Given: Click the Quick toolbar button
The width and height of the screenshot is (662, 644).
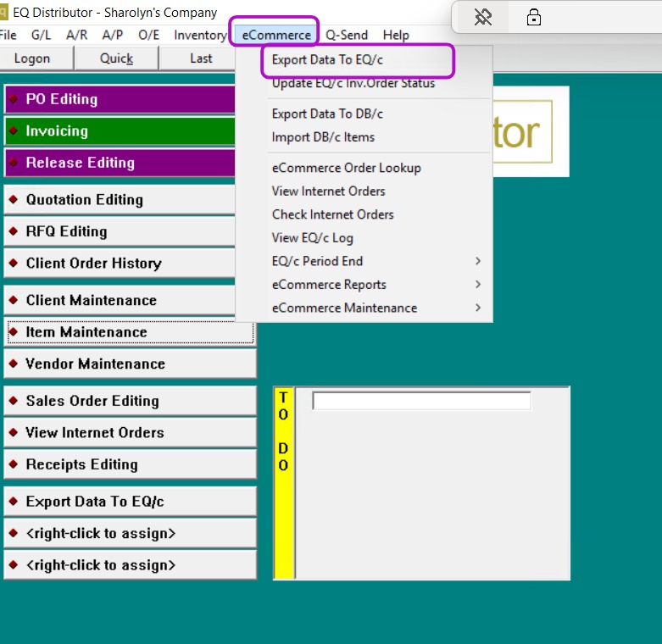Looking at the screenshot, I should (116, 58).
